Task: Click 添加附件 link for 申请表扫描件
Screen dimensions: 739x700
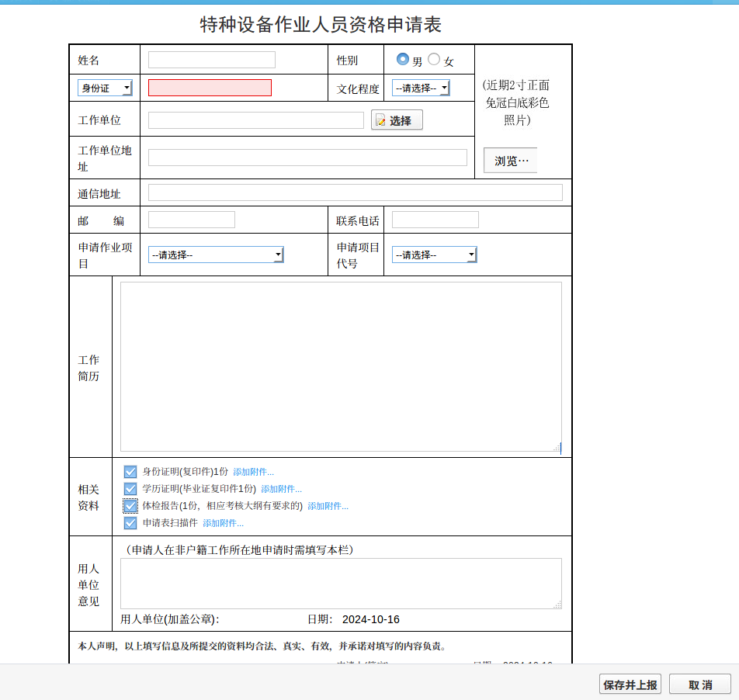Action: pos(223,523)
